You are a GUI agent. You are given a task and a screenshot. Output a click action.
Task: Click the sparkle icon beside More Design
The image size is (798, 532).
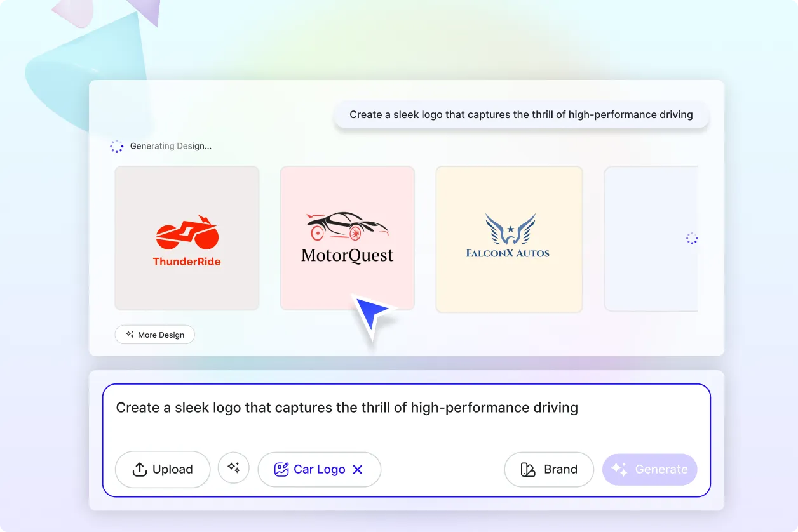point(130,335)
